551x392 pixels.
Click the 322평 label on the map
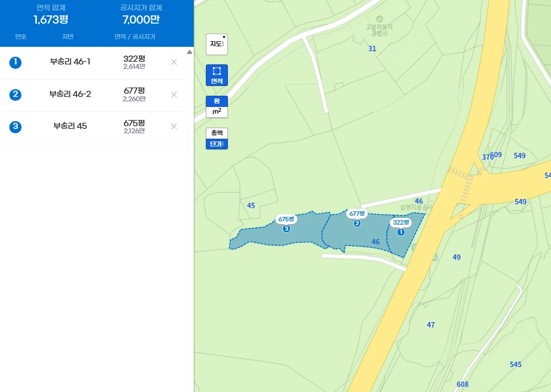(401, 222)
